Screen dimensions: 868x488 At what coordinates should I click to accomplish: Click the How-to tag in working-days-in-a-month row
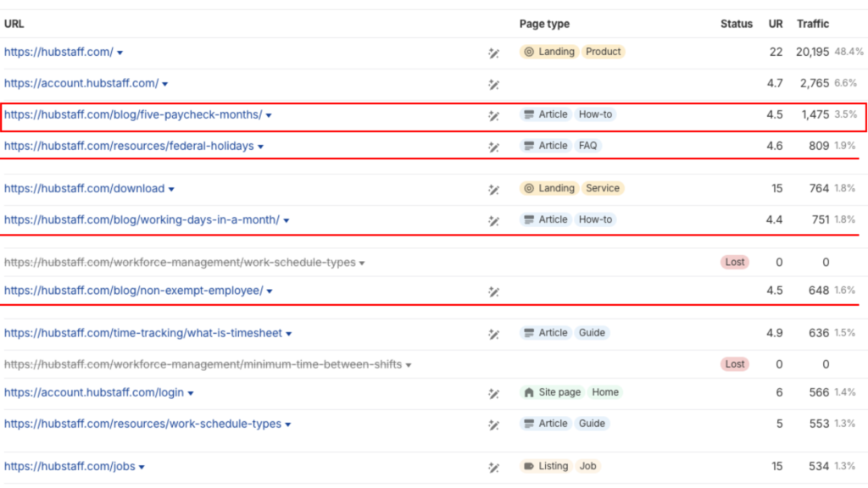pos(595,219)
